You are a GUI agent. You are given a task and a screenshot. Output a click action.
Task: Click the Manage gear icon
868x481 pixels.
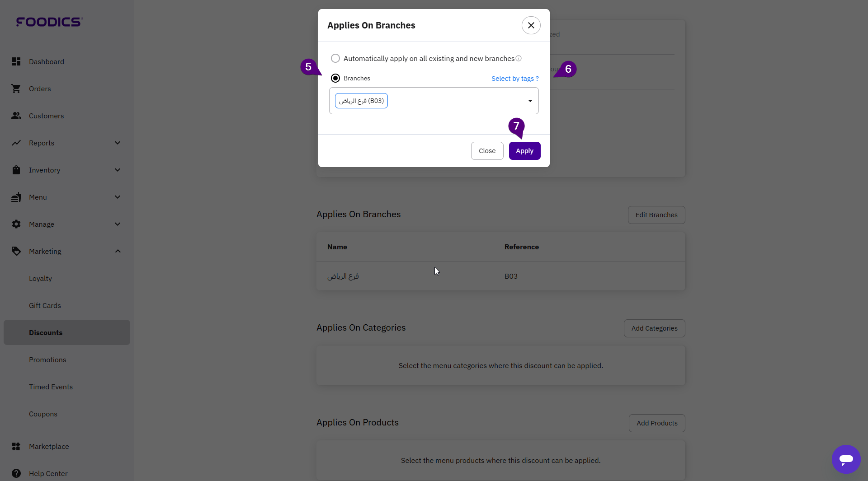click(x=16, y=224)
